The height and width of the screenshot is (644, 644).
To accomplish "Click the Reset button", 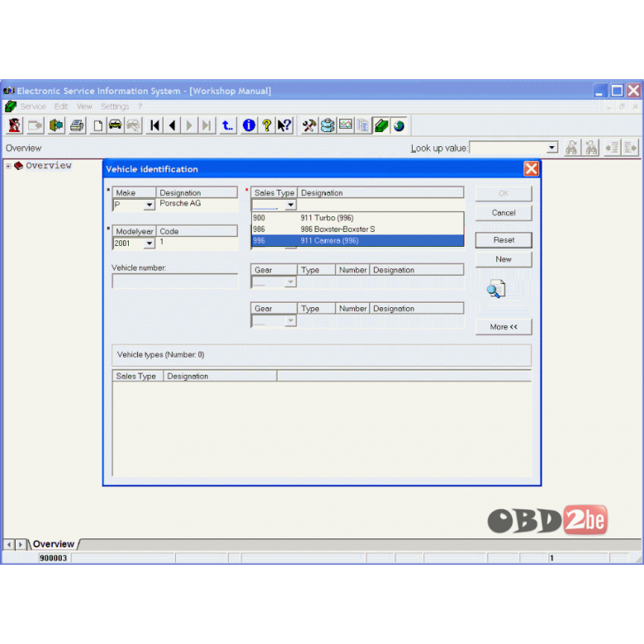I will 504,240.
